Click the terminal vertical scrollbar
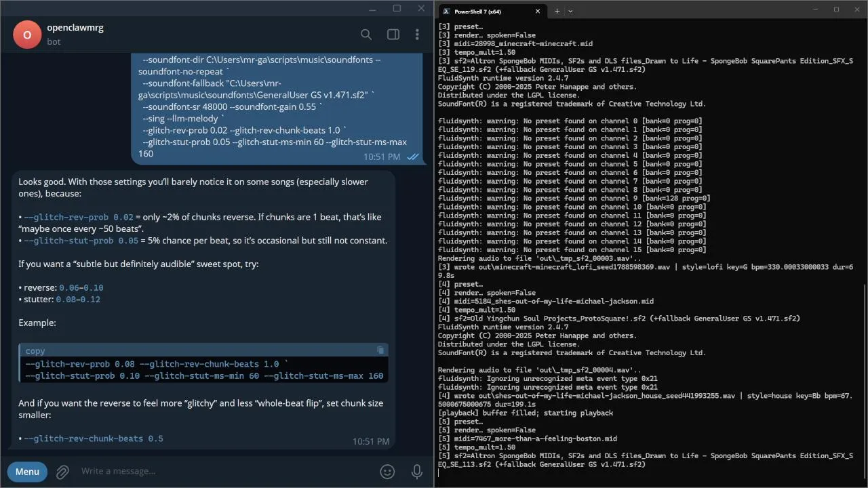Screen dimensions: 868x488 coord(865,380)
